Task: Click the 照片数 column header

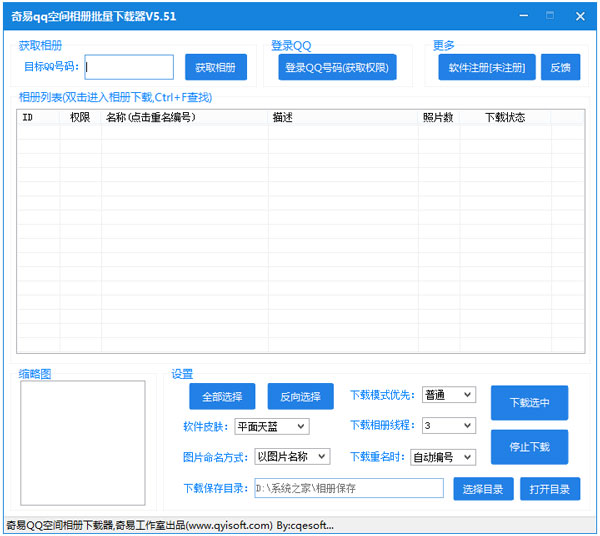Action: pos(439,117)
